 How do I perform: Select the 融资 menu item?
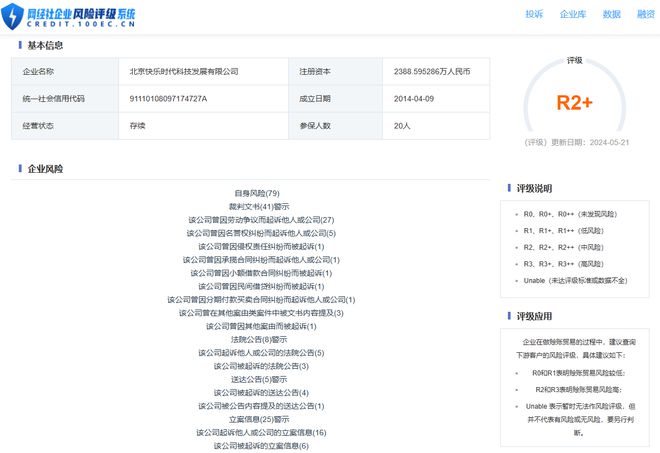tap(645, 14)
